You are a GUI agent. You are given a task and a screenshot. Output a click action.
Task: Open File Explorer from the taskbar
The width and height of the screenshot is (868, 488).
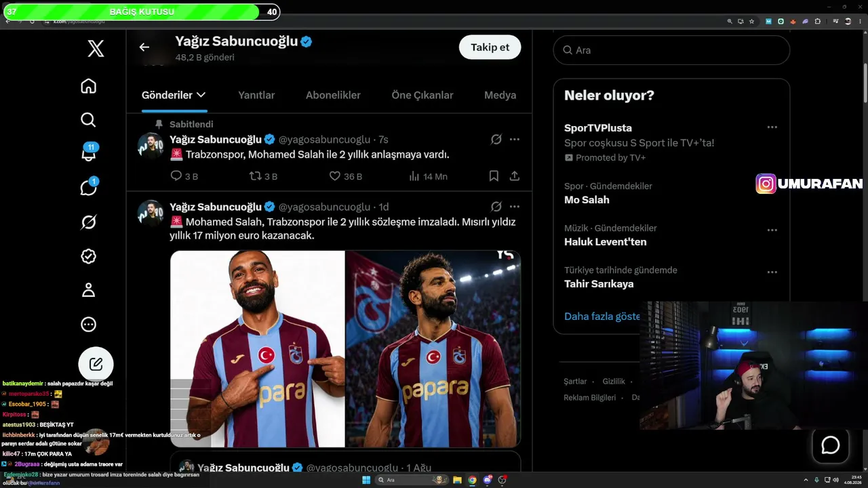point(458,480)
